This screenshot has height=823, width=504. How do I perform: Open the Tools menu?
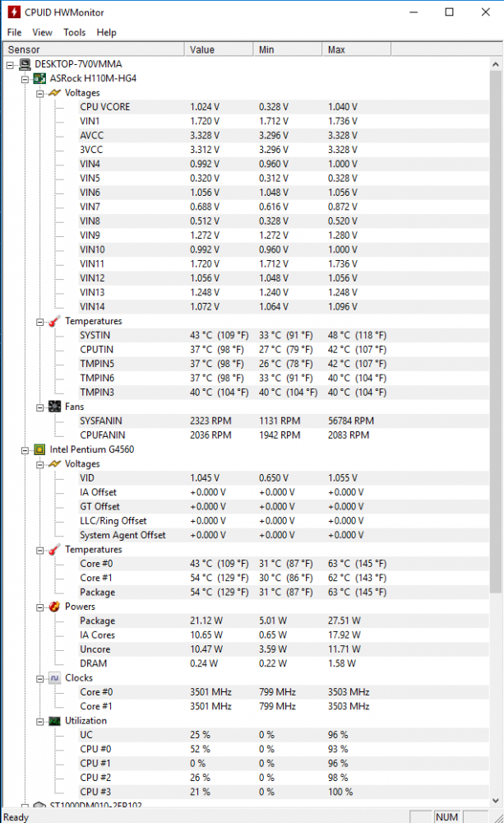point(74,32)
